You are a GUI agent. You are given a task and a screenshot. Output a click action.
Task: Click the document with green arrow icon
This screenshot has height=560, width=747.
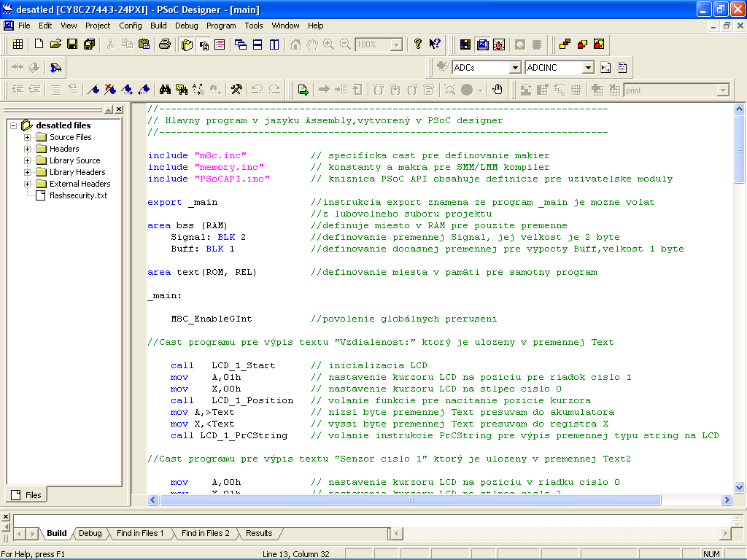coord(303,90)
